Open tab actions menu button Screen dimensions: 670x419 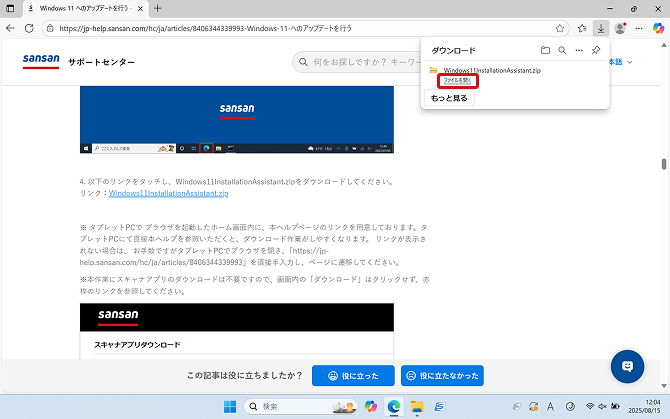tap(9, 8)
